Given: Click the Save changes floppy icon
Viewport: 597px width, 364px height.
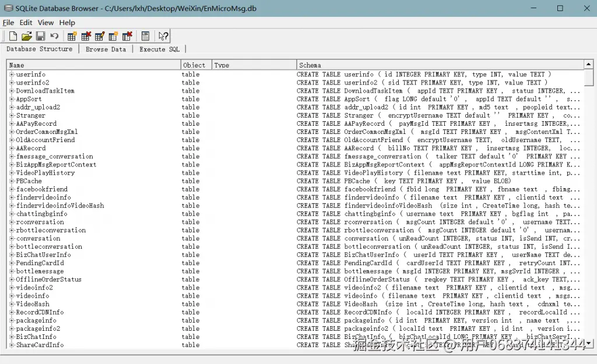Looking at the screenshot, I should [x=40, y=36].
